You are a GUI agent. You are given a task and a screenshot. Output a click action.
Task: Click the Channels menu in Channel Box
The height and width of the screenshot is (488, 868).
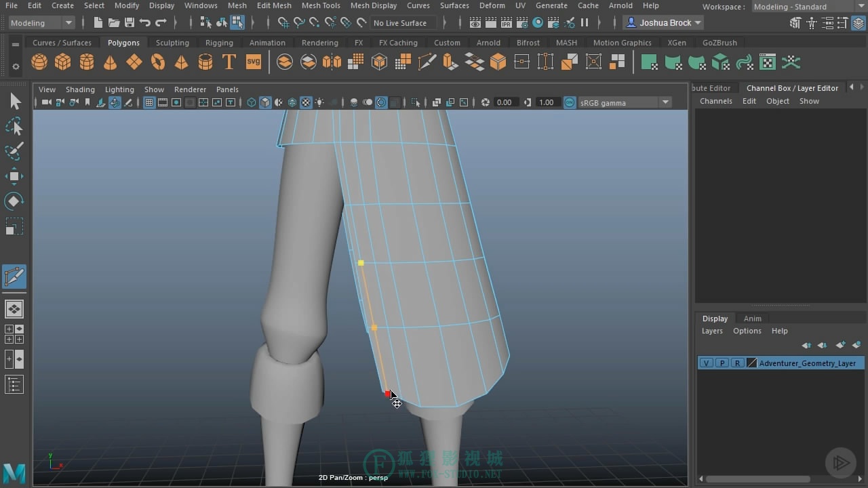click(x=716, y=101)
